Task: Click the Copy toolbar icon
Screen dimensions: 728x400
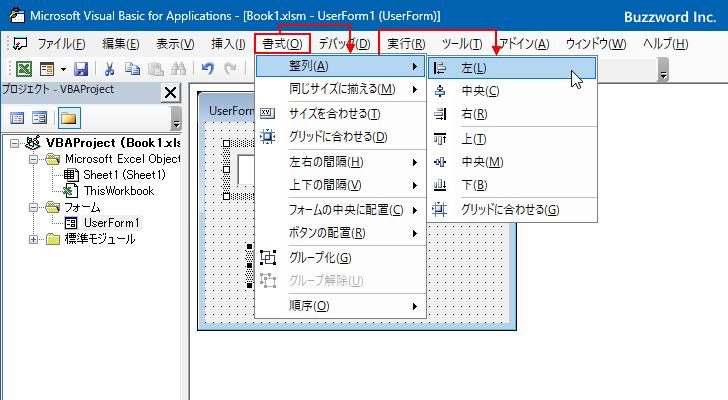Action: coord(132,69)
